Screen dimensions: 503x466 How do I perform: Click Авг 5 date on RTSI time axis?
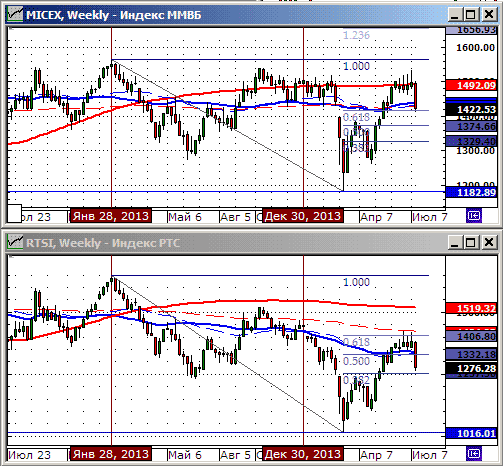(x=235, y=455)
